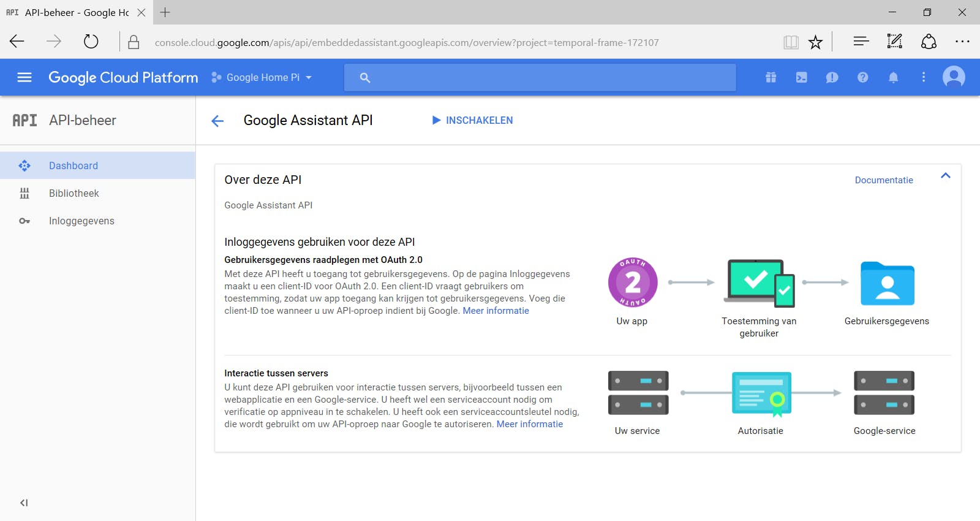Click the Dashboard sidebar icon
Screen dimensions: 980x521
point(24,165)
